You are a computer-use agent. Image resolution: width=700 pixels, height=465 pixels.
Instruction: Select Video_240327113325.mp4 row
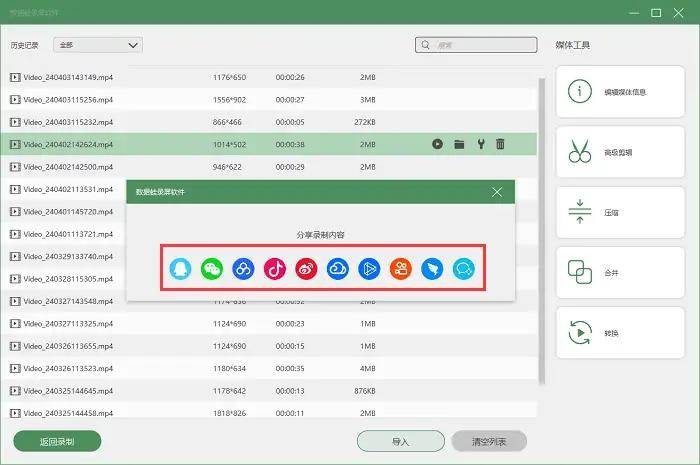[268, 324]
